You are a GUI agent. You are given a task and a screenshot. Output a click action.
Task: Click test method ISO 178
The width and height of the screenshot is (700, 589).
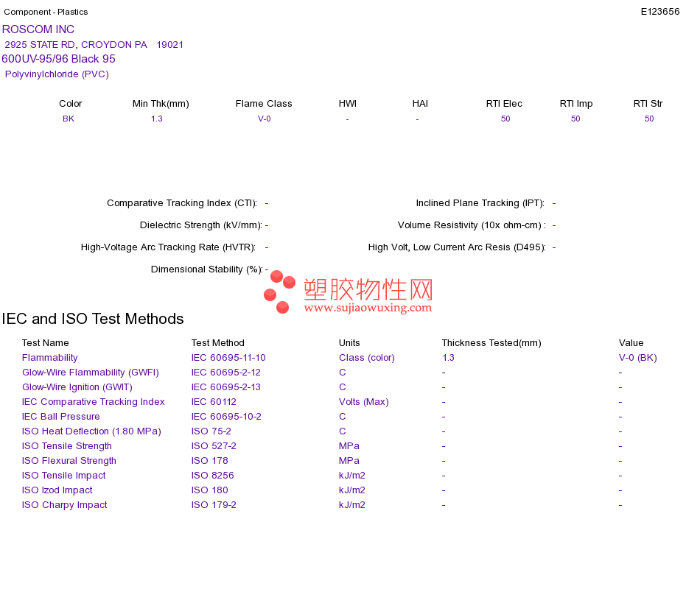[x=210, y=460]
